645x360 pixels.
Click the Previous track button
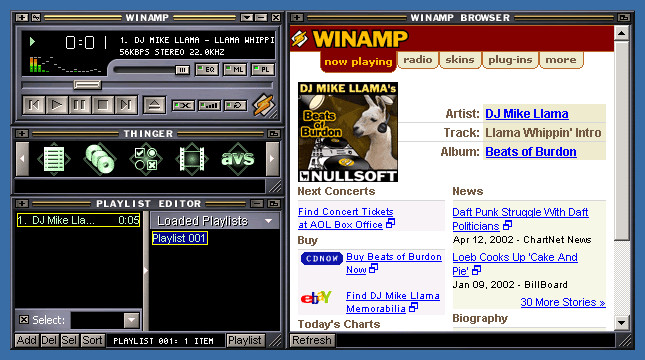34,105
